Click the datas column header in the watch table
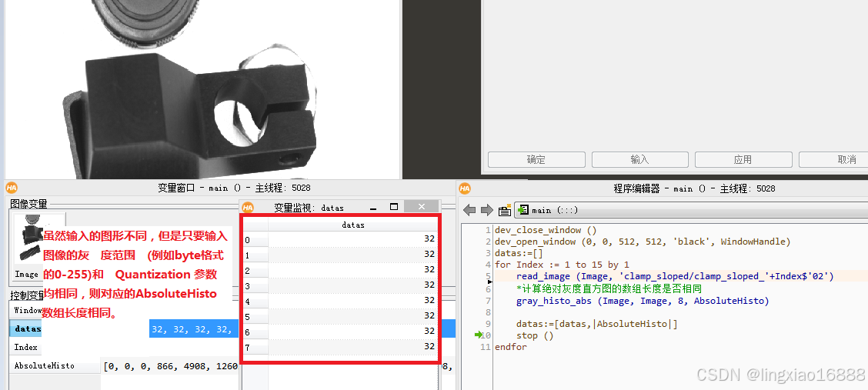868x390 pixels. coord(353,225)
